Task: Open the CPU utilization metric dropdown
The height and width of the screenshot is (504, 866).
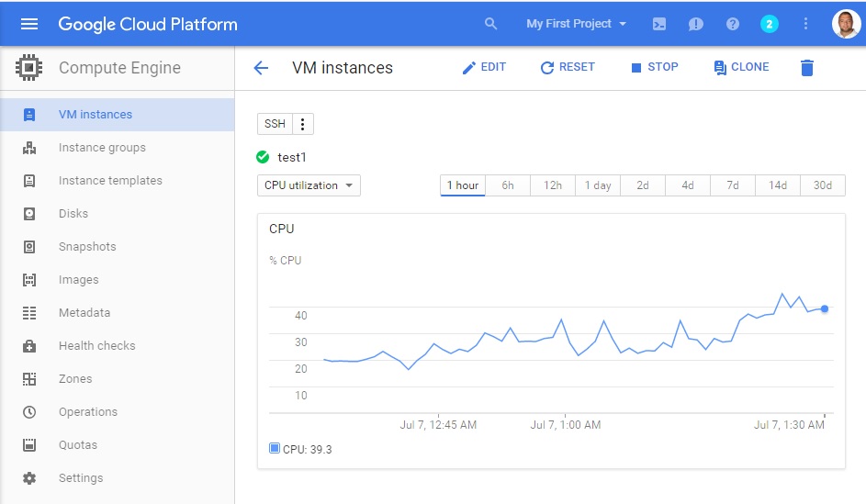Action: 309,185
